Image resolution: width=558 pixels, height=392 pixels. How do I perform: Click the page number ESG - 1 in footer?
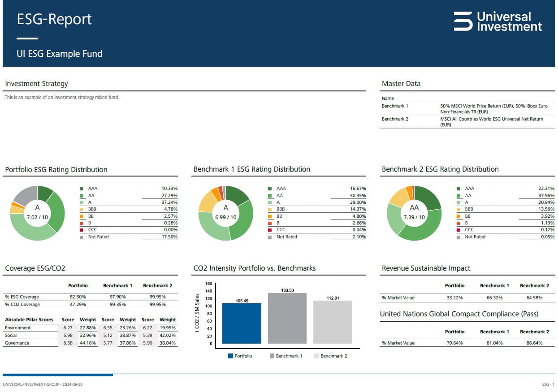point(547,384)
